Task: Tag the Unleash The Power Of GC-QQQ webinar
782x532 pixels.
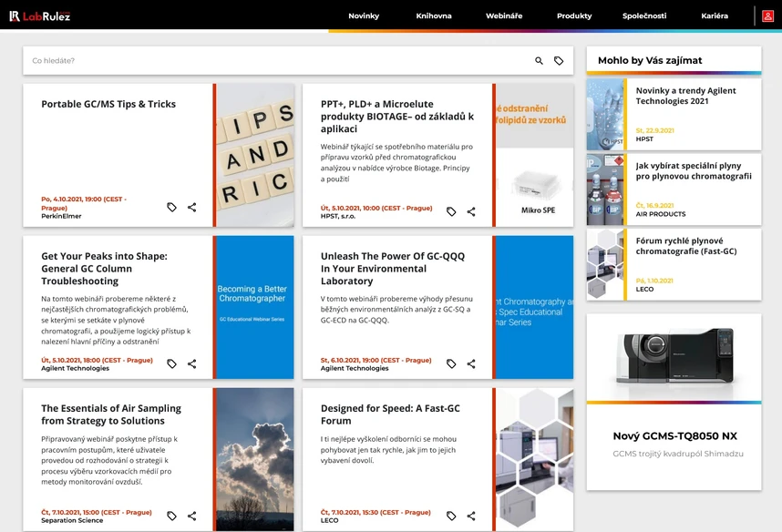Action: click(451, 364)
